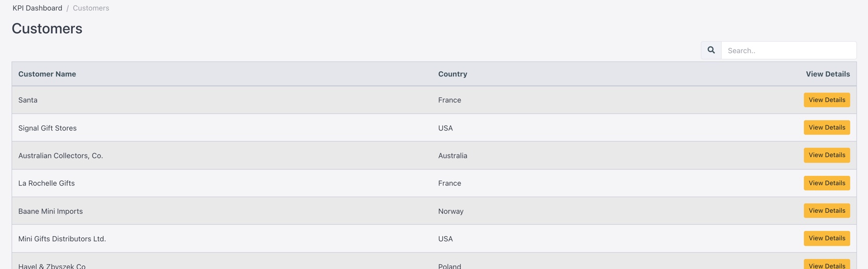
Task: Click Norway in the Country column
Action: click(451, 211)
